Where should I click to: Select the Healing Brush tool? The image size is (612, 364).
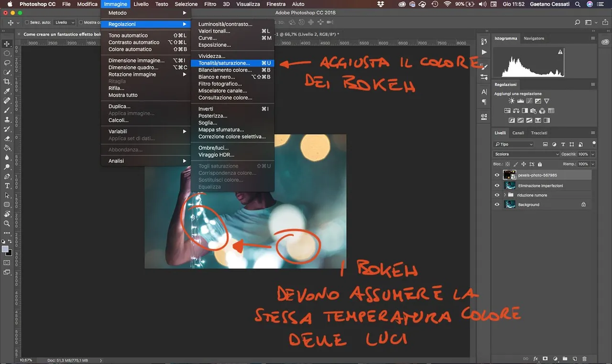(7, 101)
